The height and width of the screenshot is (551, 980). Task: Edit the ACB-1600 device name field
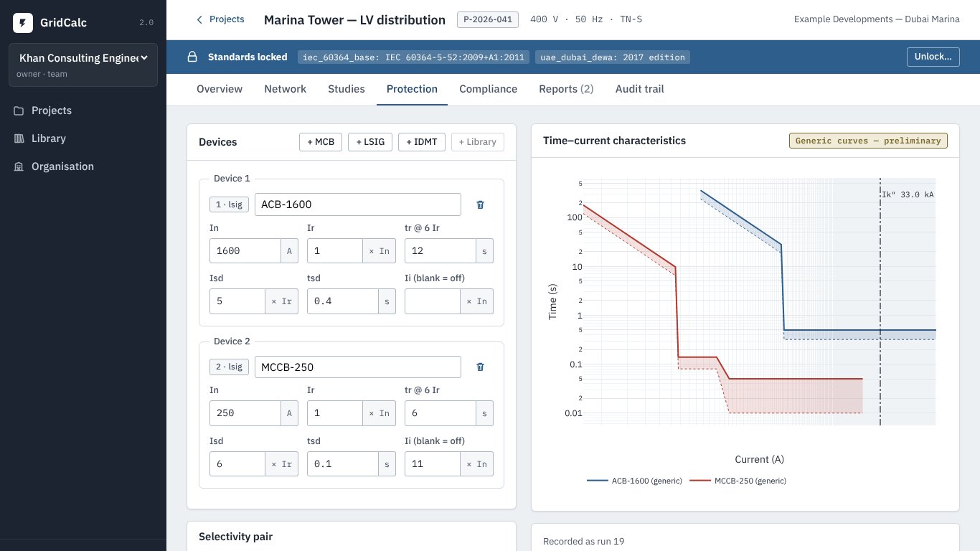click(358, 204)
